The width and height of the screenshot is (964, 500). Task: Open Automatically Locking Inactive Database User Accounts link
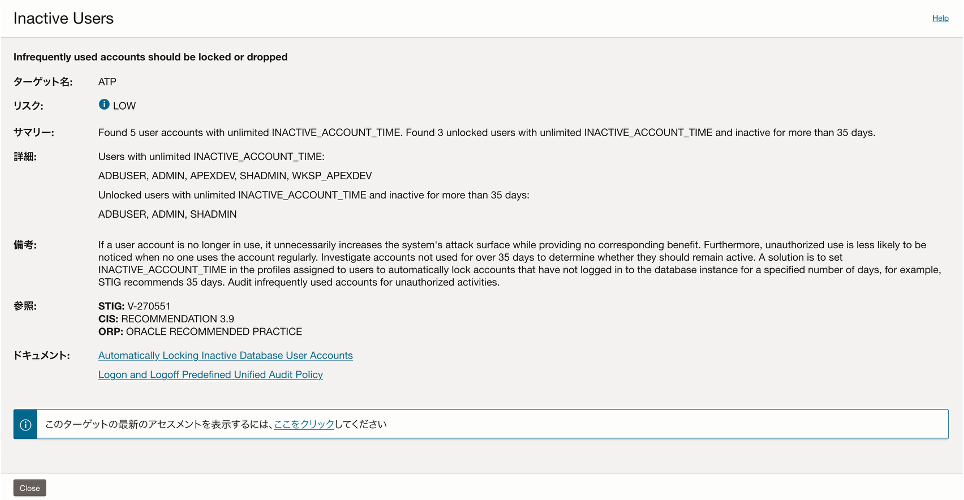click(x=225, y=355)
